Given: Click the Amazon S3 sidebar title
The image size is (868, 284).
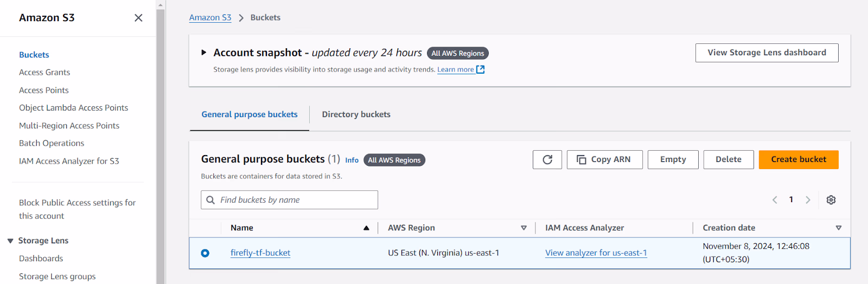Looking at the screenshot, I should coord(47,18).
